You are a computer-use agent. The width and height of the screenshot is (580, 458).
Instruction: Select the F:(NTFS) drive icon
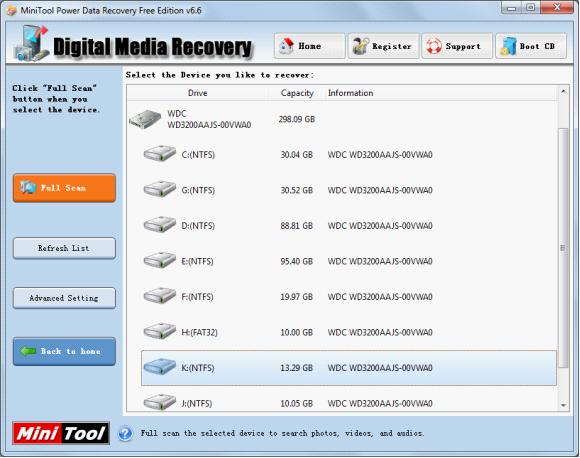(x=160, y=296)
